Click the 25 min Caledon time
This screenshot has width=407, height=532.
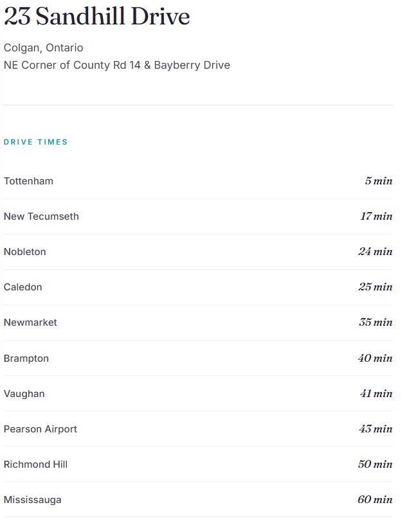tap(375, 287)
